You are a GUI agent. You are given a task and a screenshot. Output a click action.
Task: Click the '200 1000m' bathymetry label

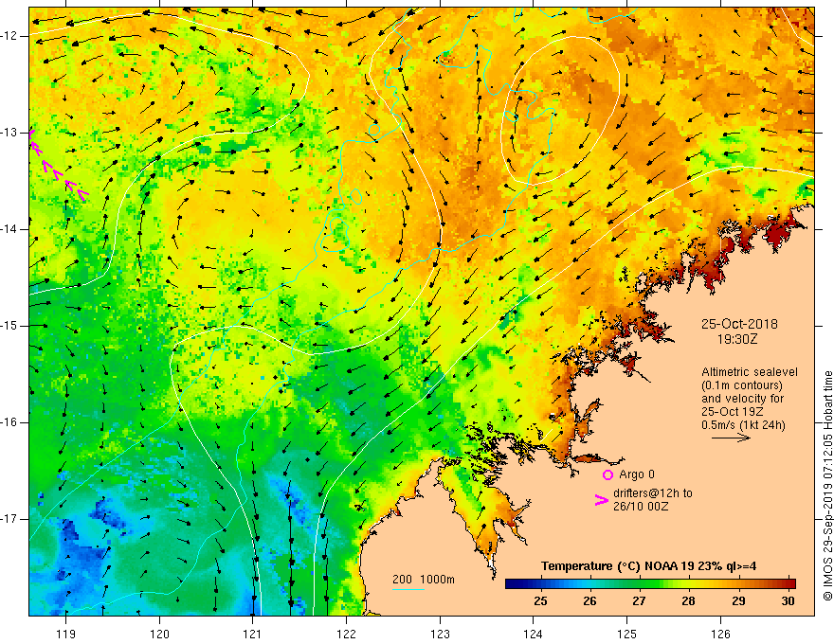(x=424, y=580)
